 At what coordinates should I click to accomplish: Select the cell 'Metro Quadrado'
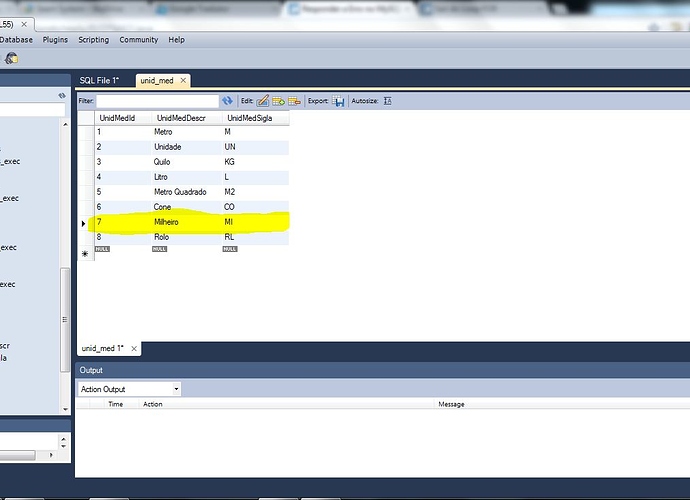[x=187, y=192]
